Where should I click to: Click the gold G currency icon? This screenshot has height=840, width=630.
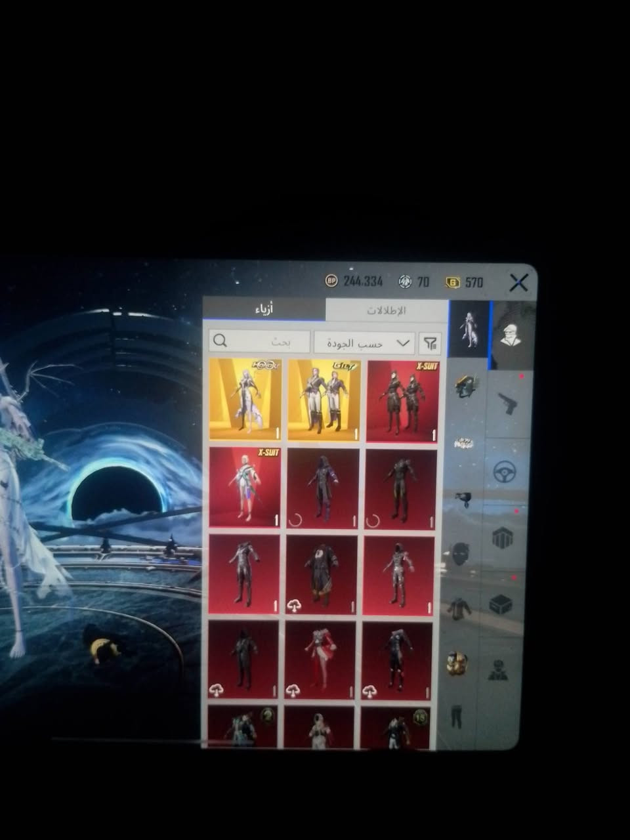453,282
